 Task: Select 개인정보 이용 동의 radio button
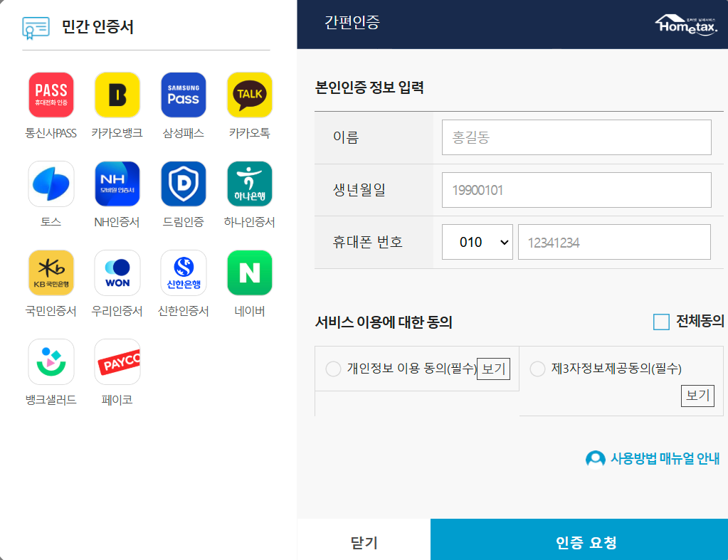coord(332,369)
